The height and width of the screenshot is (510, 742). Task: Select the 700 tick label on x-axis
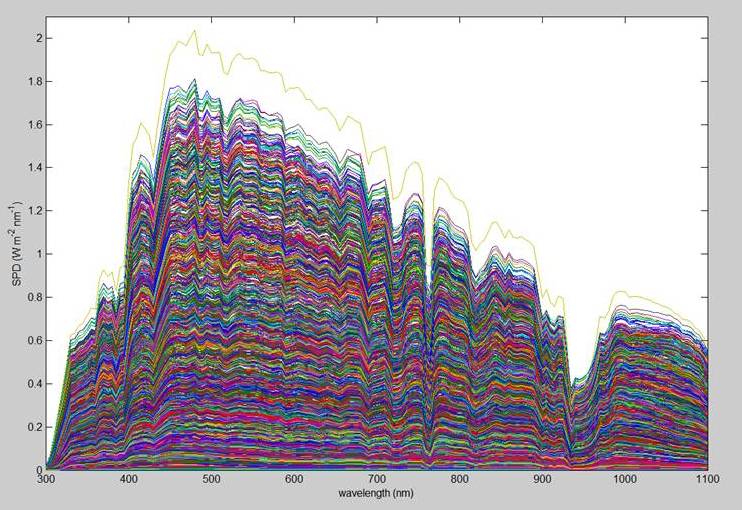click(x=377, y=481)
